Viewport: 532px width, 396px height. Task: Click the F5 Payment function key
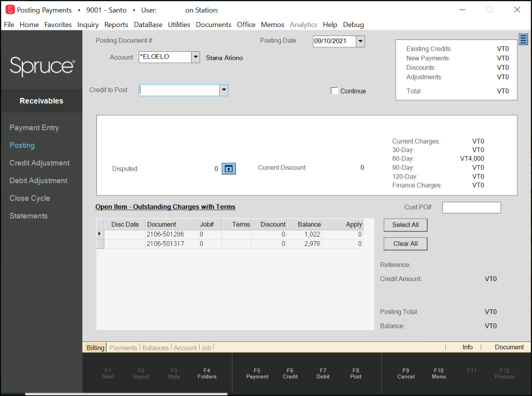(x=257, y=373)
